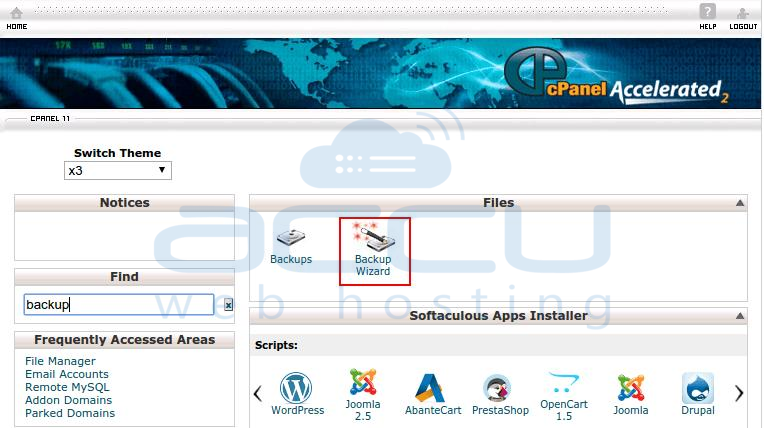
Task: Click the Scripts: label
Action: click(276, 345)
